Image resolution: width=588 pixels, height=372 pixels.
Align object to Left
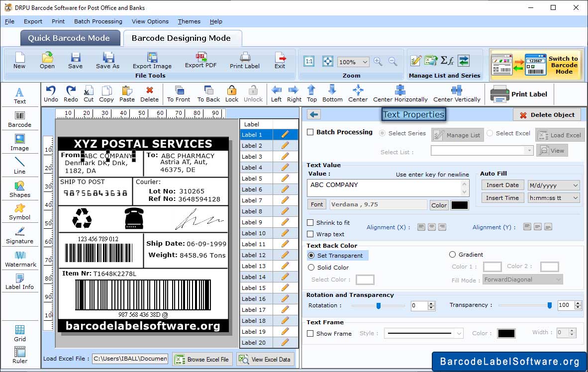click(277, 94)
